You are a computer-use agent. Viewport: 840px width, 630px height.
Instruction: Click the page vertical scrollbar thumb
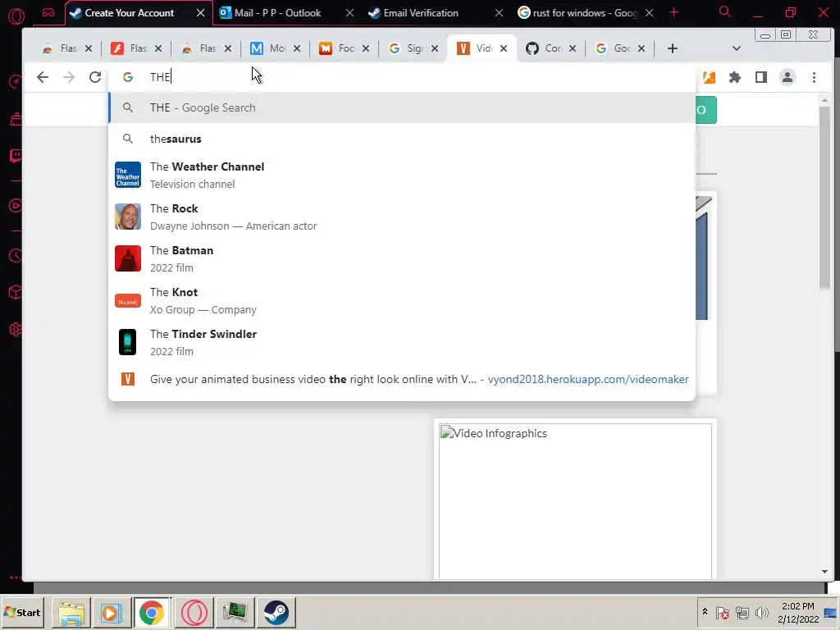click(824, 199)
